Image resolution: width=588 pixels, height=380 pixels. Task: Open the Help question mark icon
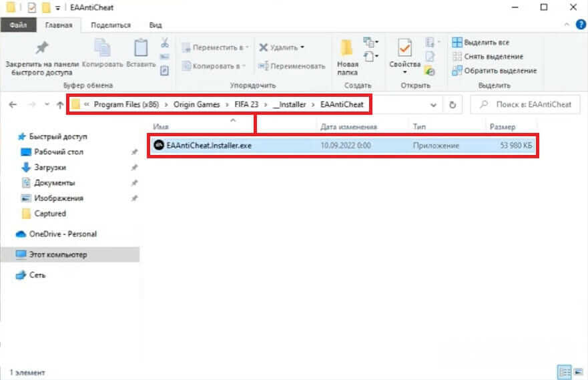click(581, 25)
